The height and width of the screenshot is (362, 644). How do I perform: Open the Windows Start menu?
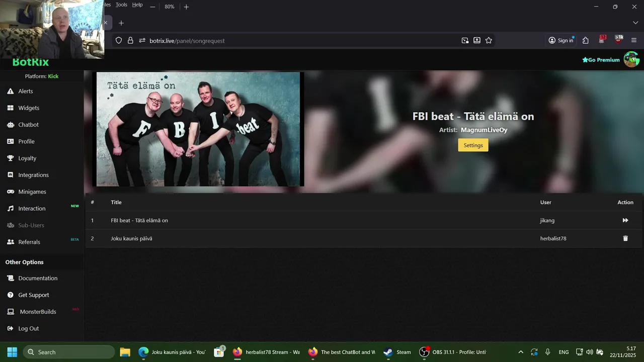click(x=12, y=352)
